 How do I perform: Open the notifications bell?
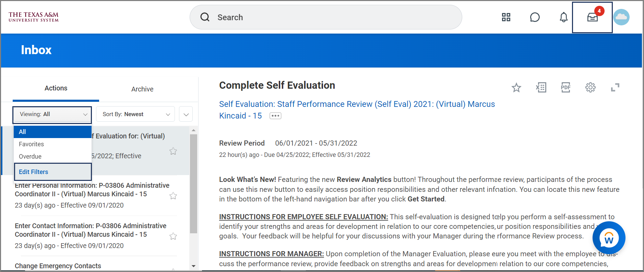(563, 17)
